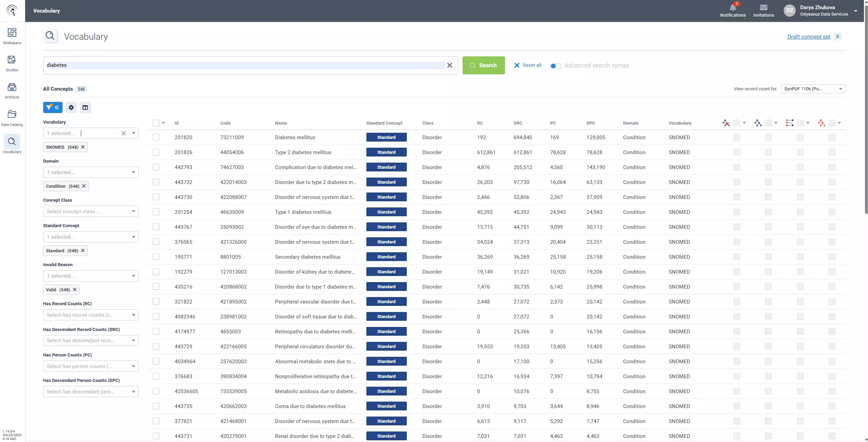Sort table by Name column
868x442 pixels.
pos(281,123)
